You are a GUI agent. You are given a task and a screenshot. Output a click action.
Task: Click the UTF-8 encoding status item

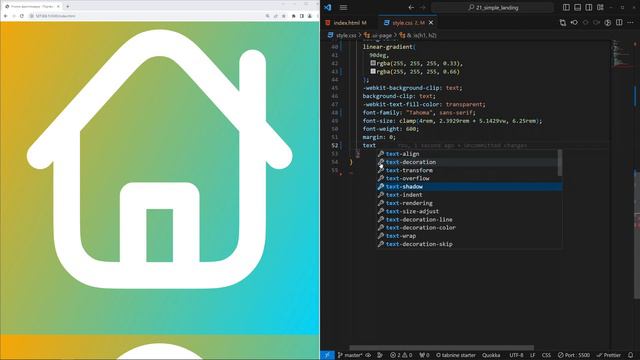[x=516, y=355]
